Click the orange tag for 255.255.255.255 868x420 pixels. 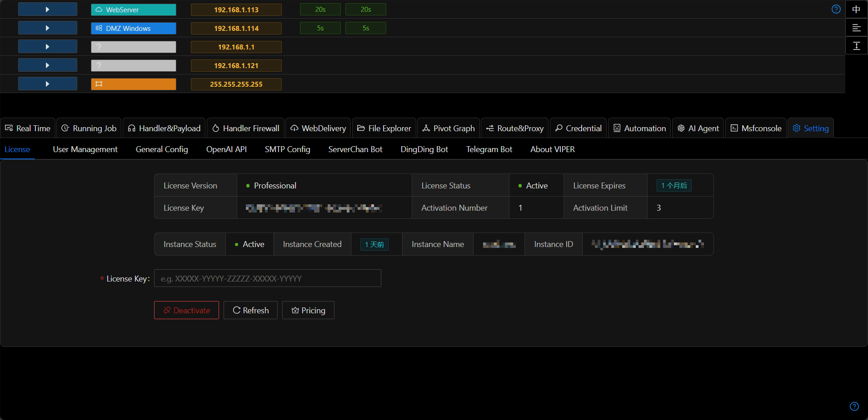pyautogui.click(x=133, y=84)
